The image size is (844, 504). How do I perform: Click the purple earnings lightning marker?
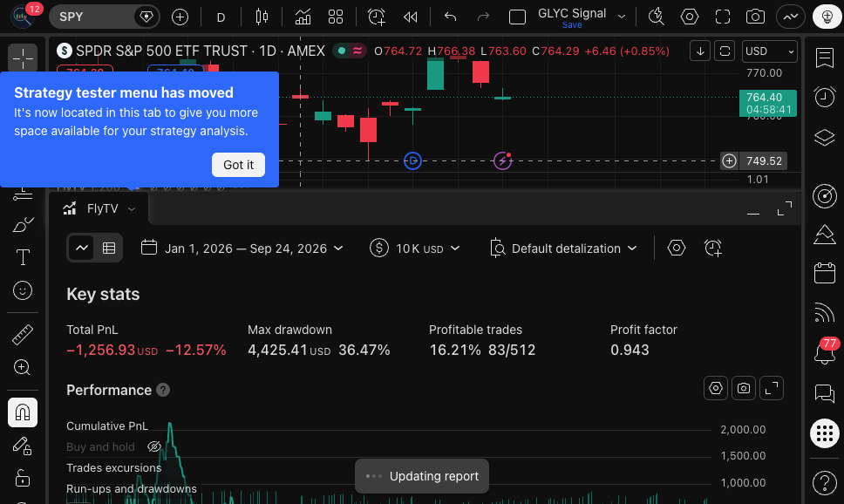502,160
